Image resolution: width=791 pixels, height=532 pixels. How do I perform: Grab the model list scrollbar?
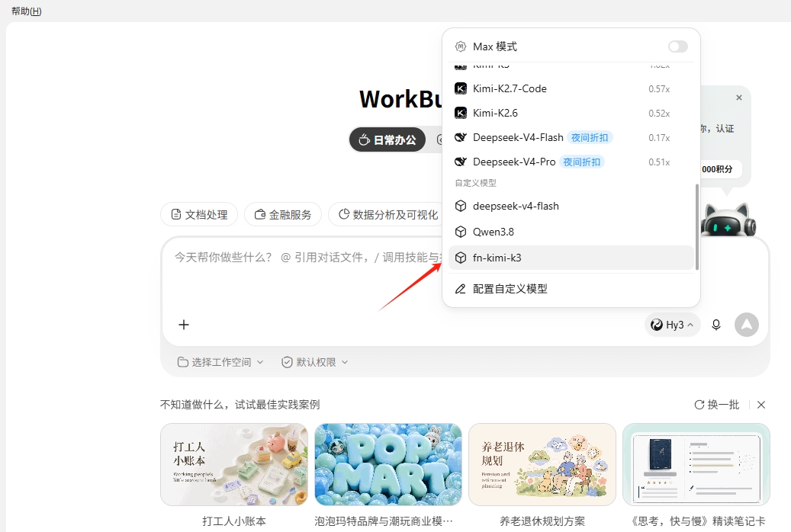pyautogui.click(x=696, y=227)
